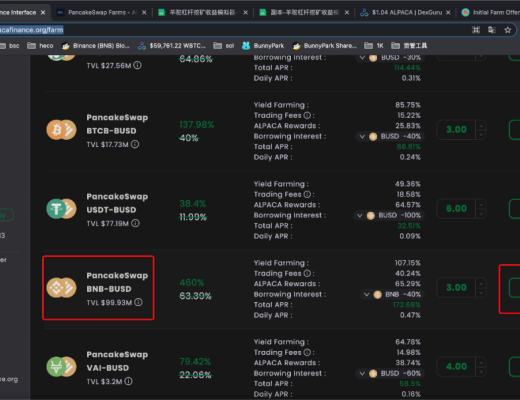Open the translate page icon in address bar
The width and height of the screenshot is (520, 400).
pyautogui.click(x=492, y=30)
